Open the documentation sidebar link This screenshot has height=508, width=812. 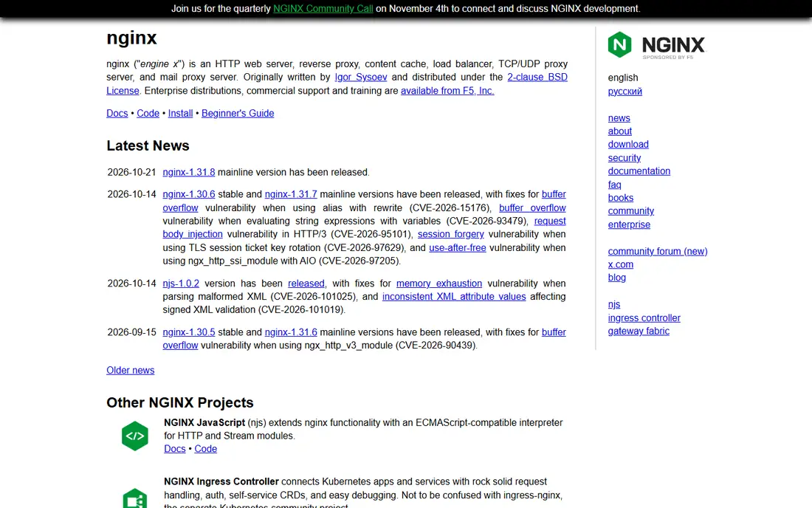(639, 171)
